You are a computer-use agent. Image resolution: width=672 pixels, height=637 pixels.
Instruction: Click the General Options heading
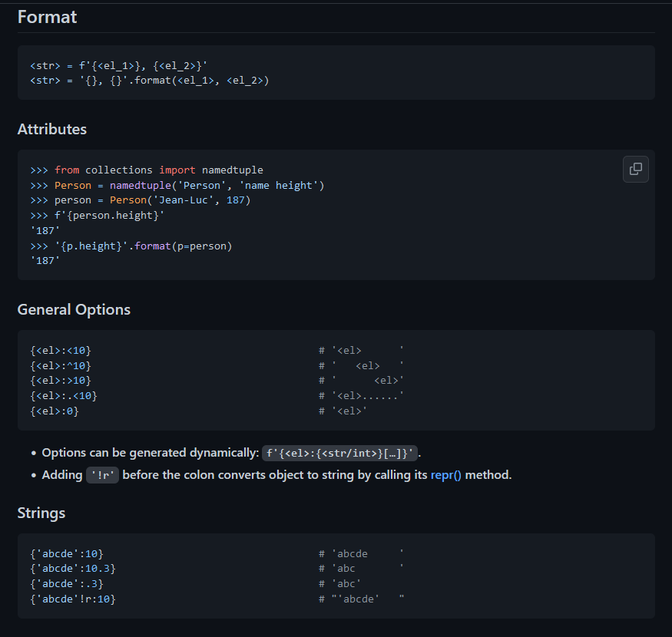point(74,309)
